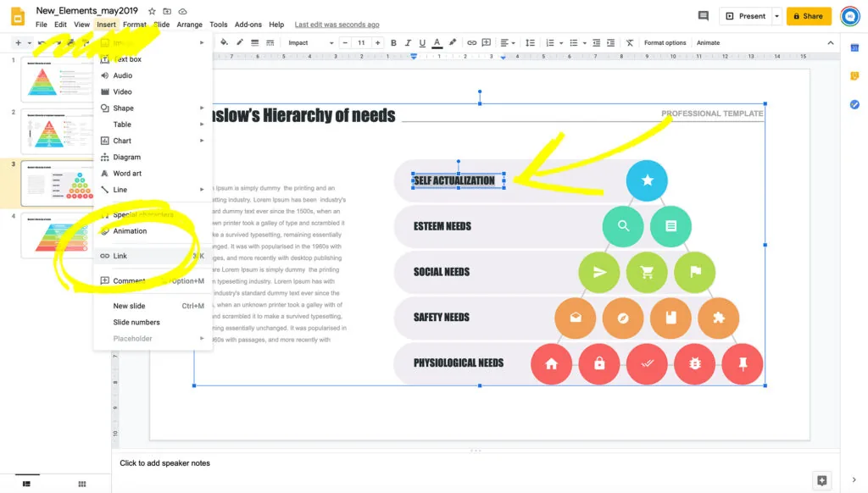Expand the Shape submenu

tap(202, 108)
